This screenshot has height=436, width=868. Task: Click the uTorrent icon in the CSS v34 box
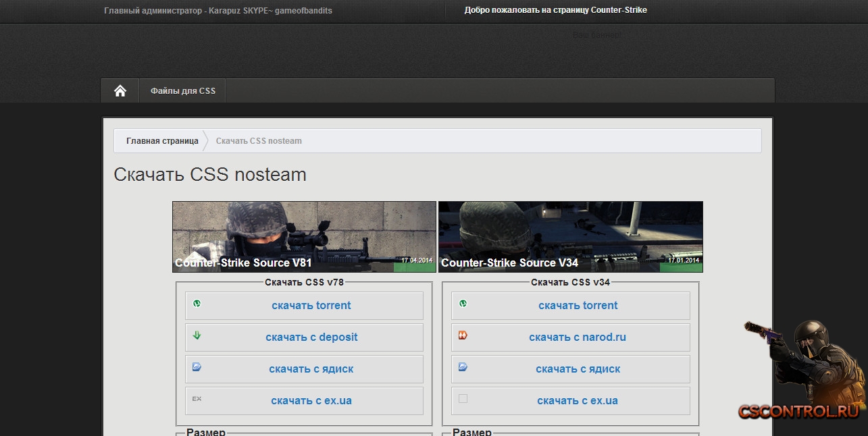click(463, 304)
